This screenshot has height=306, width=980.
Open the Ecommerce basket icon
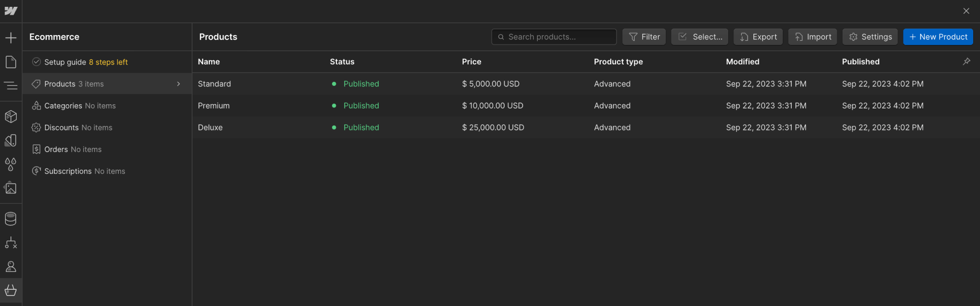(11, 291)
